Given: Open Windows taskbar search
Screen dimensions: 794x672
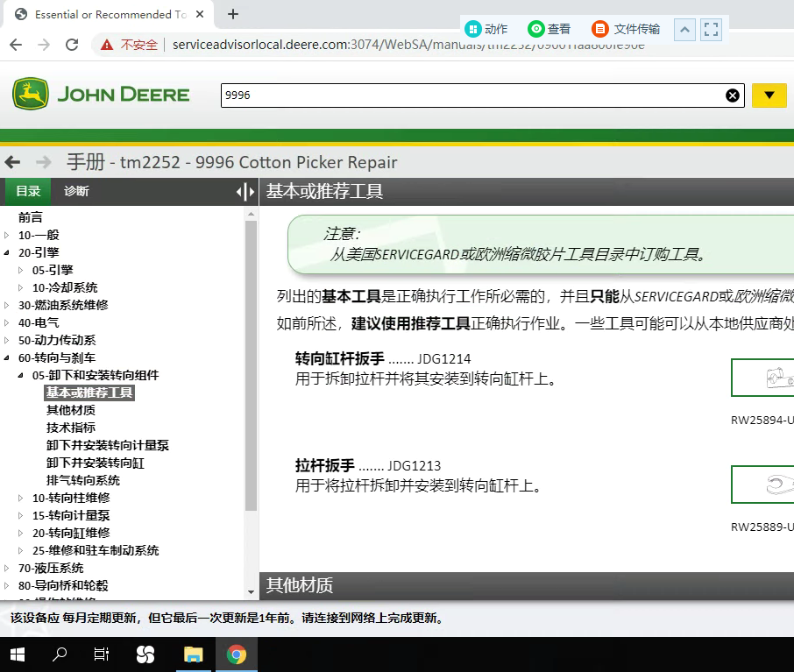Looking at the screenshot, I should (x=60, y=654).
